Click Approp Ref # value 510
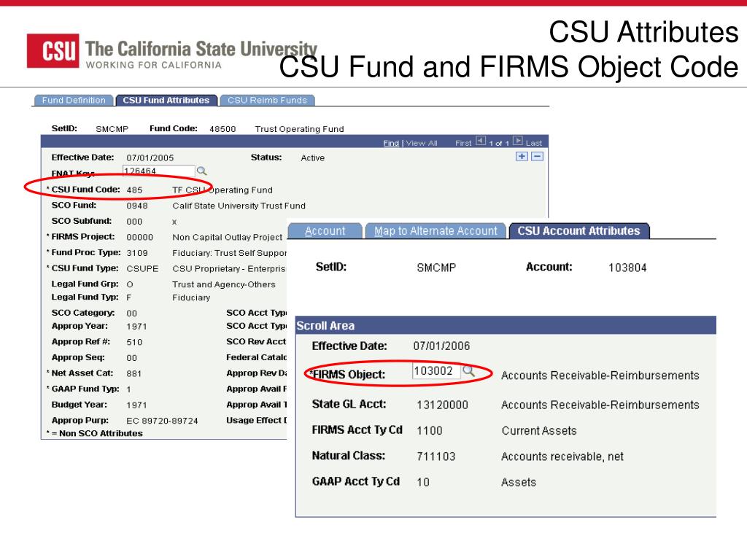 click(x=134, y=342)
